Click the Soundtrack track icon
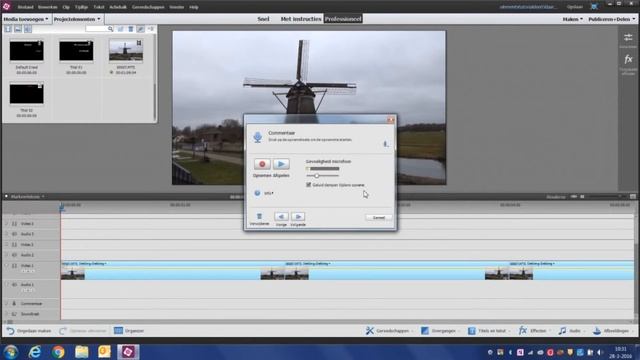Image resolution: width=640 pixels, height=360 pixels. (14, 314)
